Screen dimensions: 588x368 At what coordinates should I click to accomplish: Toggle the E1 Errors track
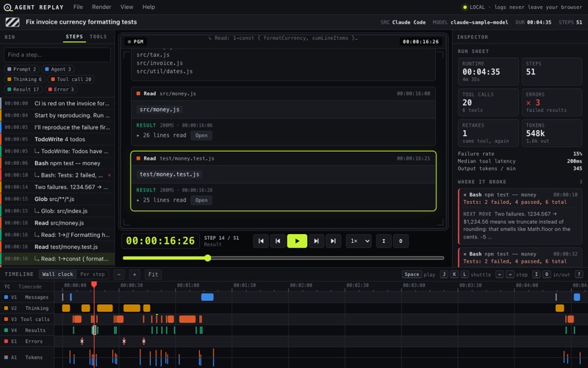(x=26, y=342)
